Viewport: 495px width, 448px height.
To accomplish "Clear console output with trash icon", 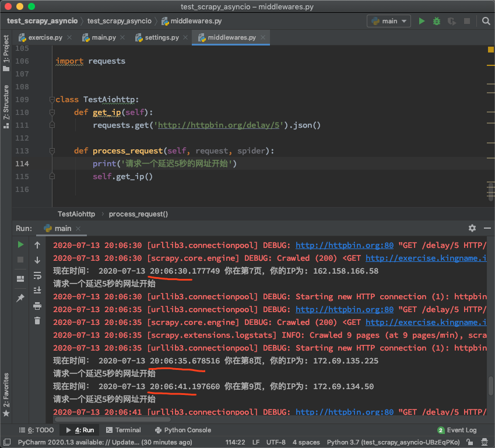I will pos(37,320).
